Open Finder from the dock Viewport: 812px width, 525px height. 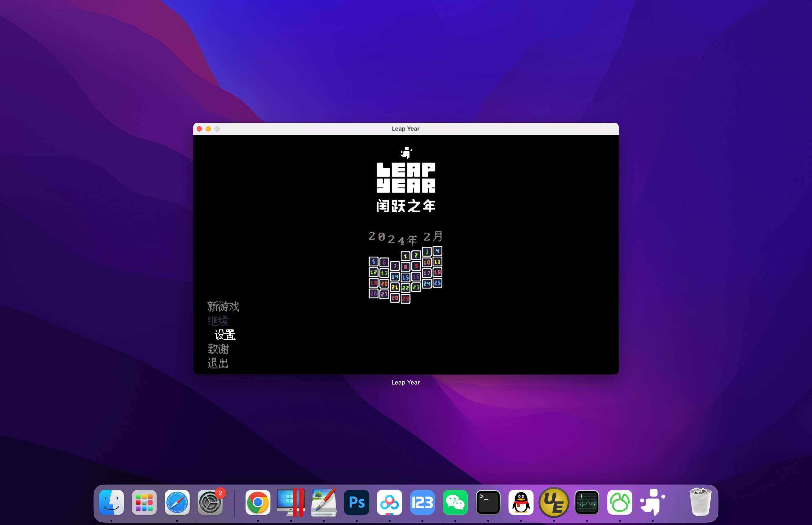111,502
